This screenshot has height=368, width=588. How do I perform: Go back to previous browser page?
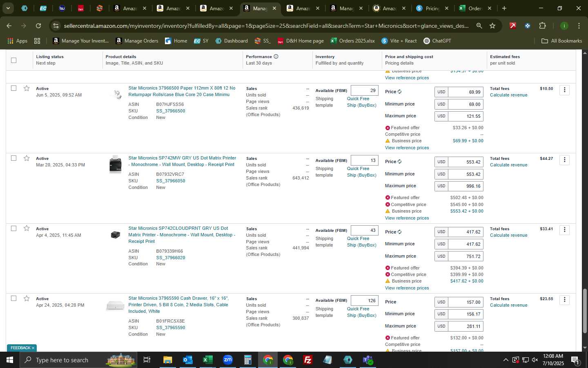(9, 26)
